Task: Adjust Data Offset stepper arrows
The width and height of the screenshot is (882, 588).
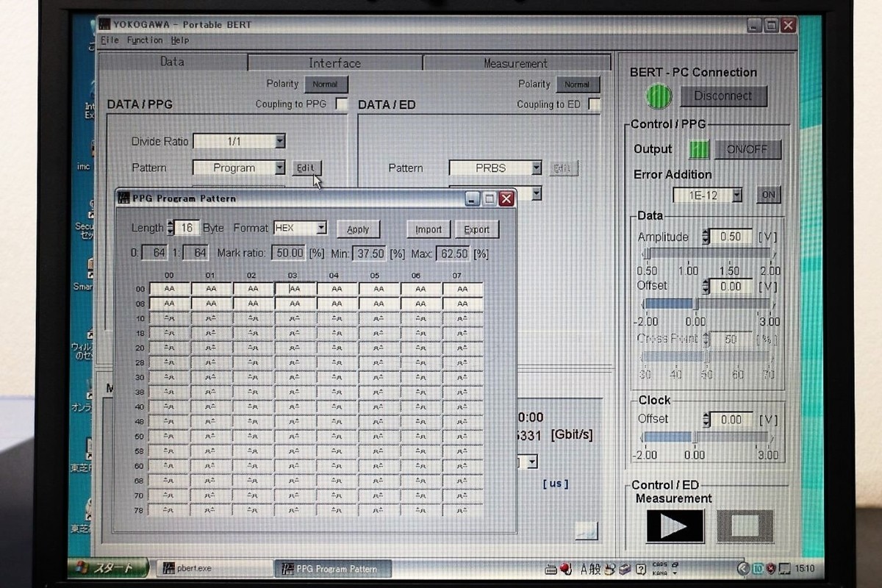Action: 706,286
